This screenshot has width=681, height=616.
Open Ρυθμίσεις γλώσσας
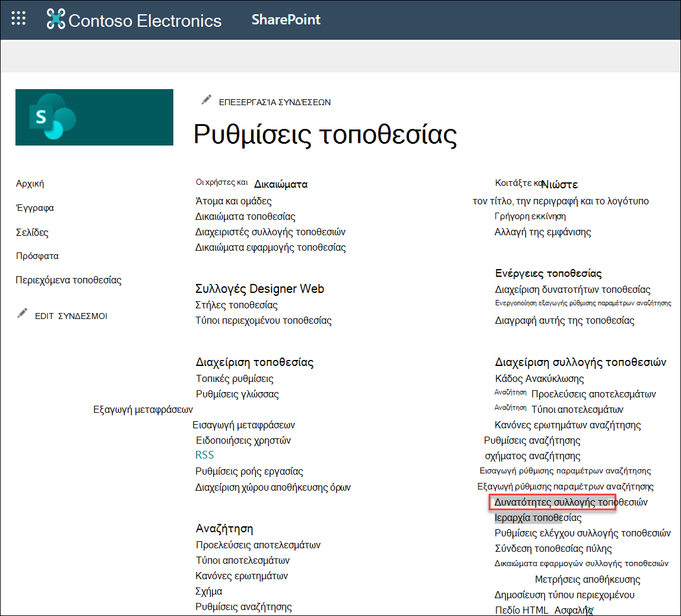[237, 394]
